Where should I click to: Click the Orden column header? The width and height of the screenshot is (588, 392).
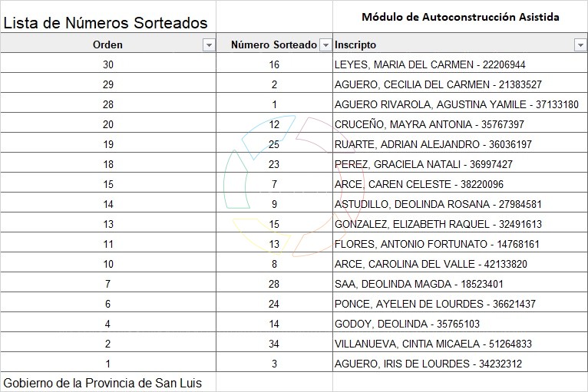107,44
